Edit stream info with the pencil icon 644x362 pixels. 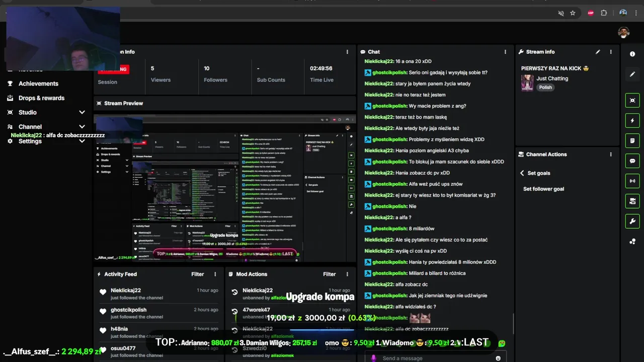598,52
